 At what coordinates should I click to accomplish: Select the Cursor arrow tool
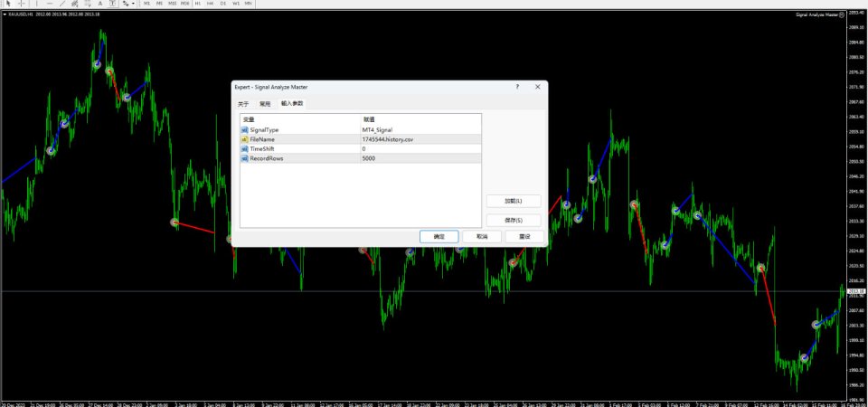click(8, 4)
